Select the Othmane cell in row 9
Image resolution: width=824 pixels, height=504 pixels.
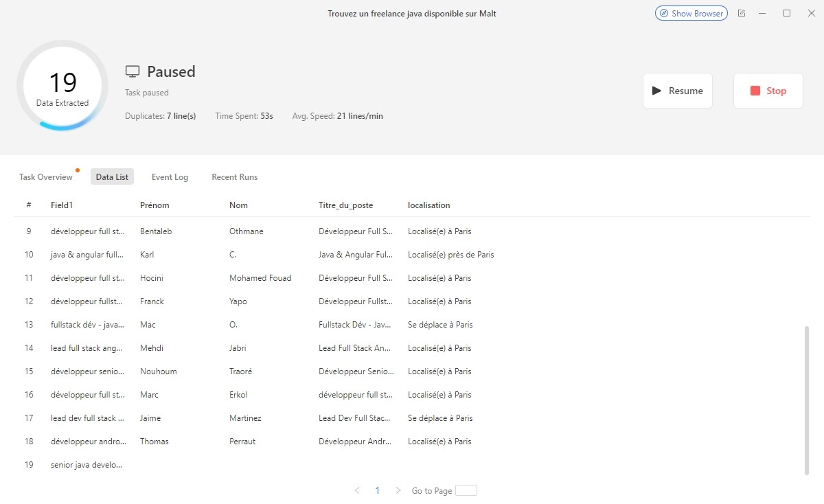click(x=246, y=231)
